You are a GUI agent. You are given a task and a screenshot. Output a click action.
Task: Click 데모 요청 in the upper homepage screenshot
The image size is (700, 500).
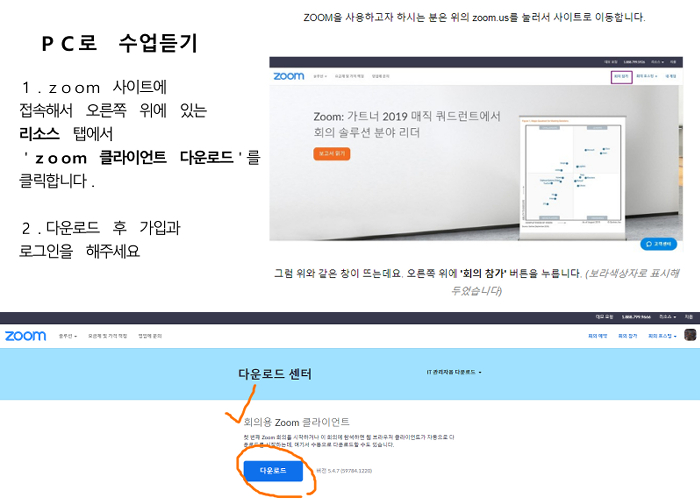coord(611,62)
